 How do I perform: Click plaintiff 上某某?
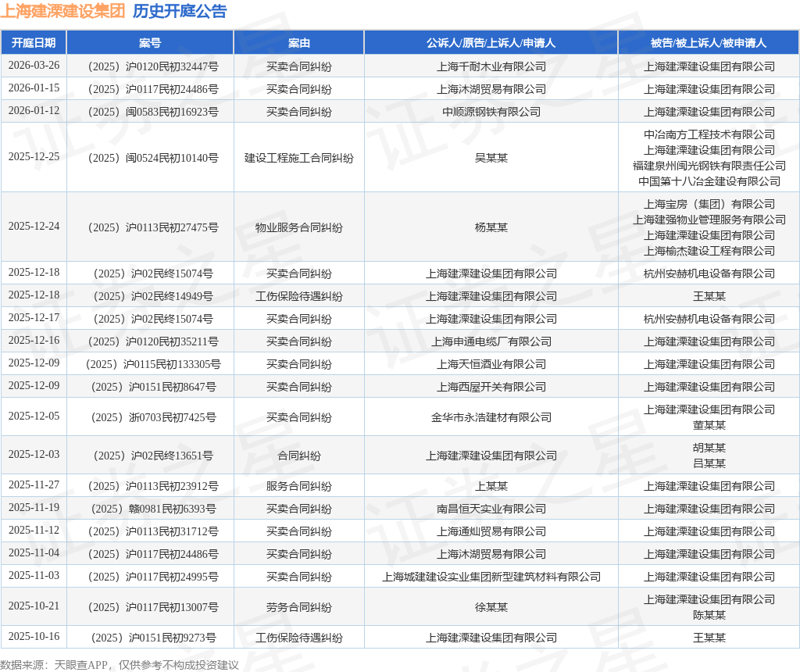coord(491,486)
